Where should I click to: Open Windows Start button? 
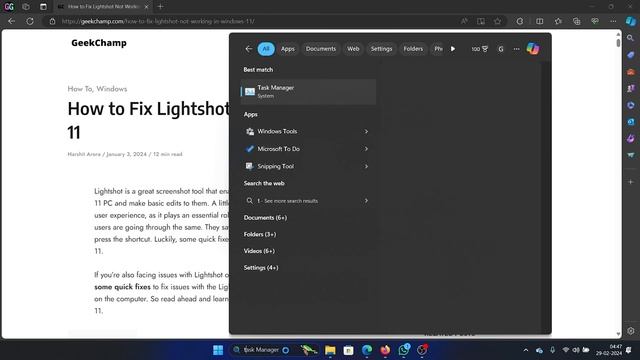coord(218,350)
